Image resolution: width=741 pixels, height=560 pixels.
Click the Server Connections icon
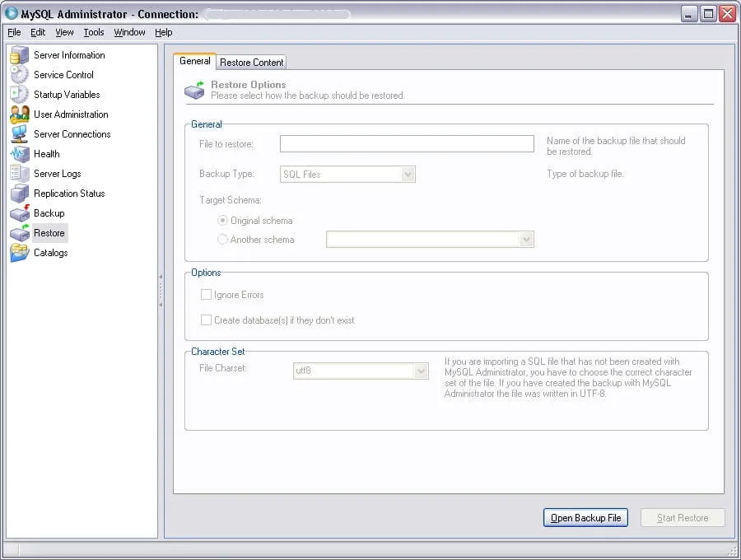(x=19, y=134)
